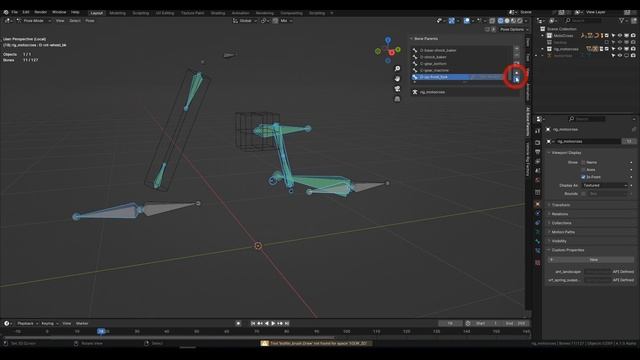Toggle X-ray display in viewport header
Image resolution: width=640 pixels, height=360 pixels.
click(492, 20)
